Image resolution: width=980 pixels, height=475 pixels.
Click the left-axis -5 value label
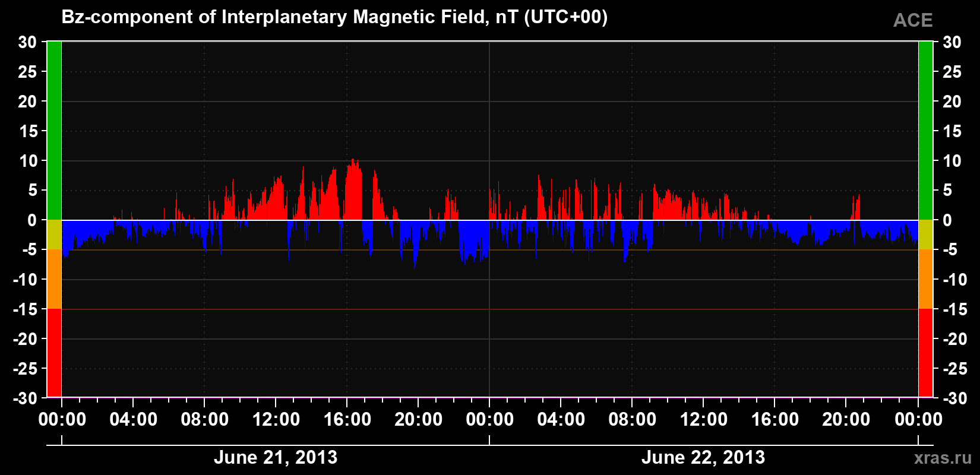point(30,250)
